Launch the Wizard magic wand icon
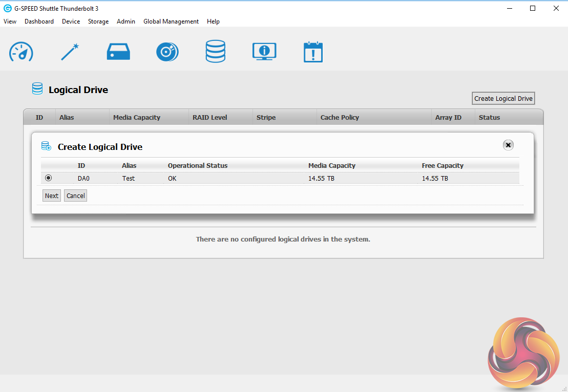This screenshot has width=568, height=392. (x=70, y=52)
